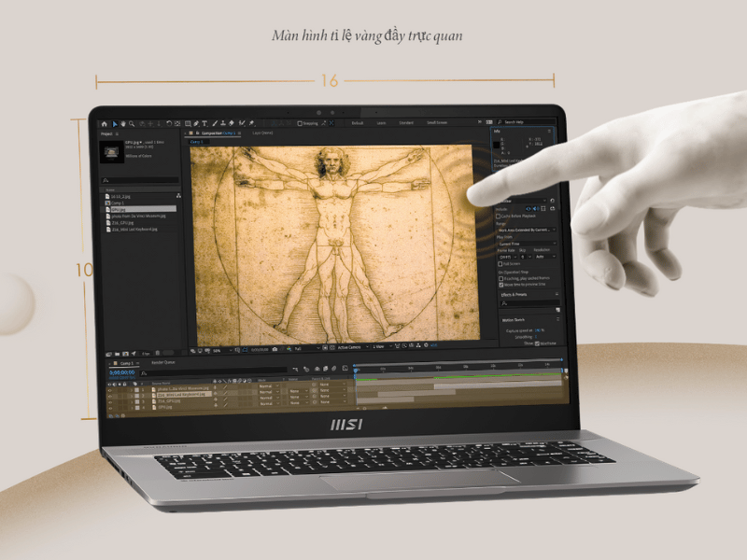Screen dimensions: 747x560
Task: Select the Small Screen workspace
Action: pos(437,123)
